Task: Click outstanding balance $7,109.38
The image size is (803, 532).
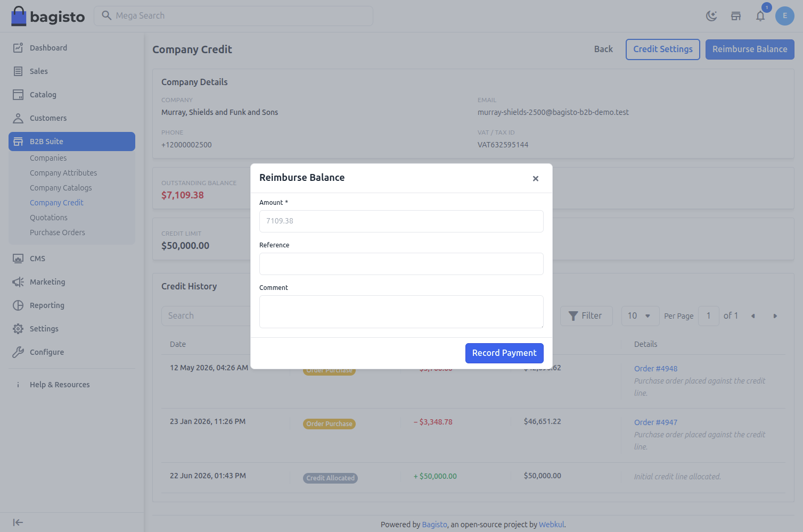Action: (183, 195)
